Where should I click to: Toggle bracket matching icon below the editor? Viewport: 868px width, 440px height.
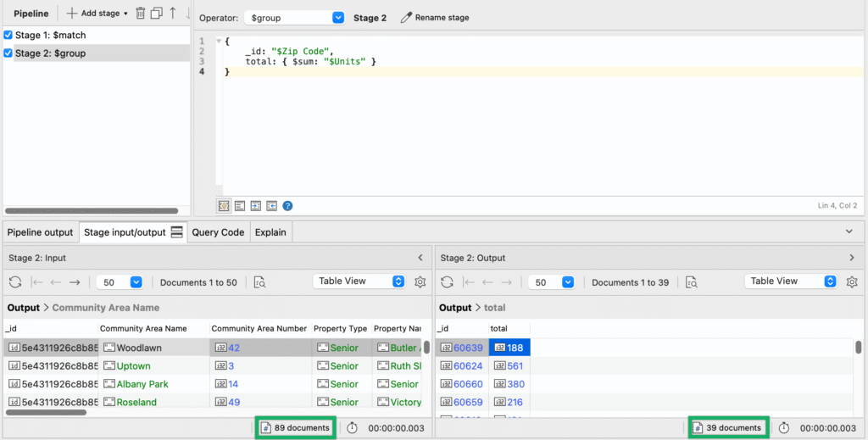point(224,206)
